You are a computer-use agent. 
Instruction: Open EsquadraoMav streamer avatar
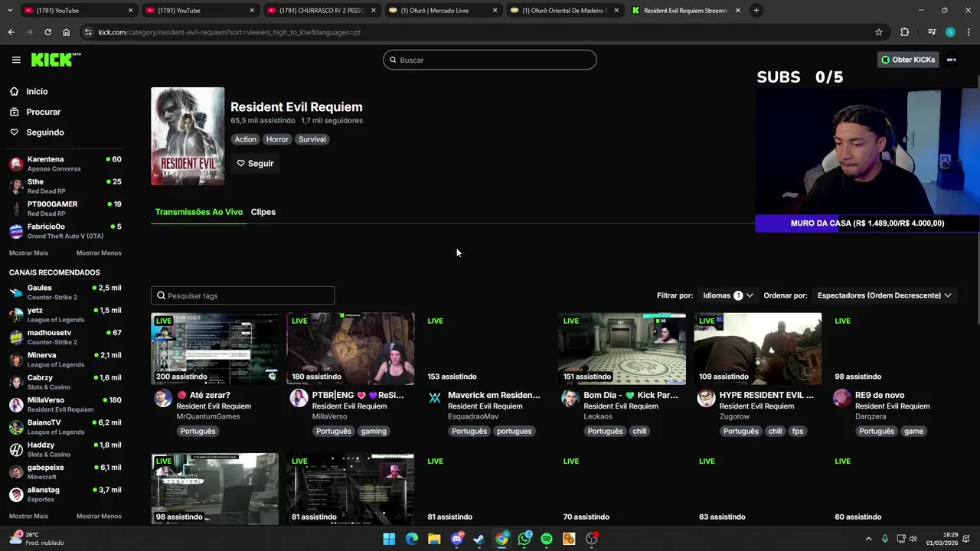pyautogui.click(x=435, y=398)
